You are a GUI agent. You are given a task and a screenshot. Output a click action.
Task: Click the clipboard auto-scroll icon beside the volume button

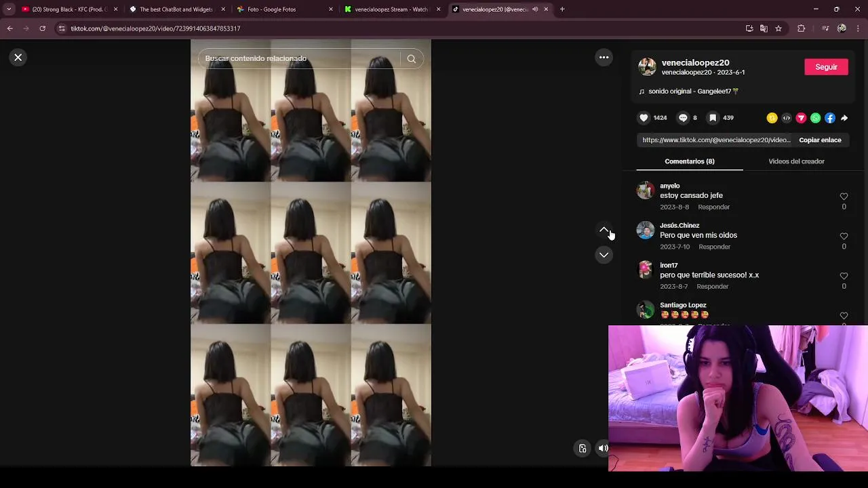click(583, 448)
